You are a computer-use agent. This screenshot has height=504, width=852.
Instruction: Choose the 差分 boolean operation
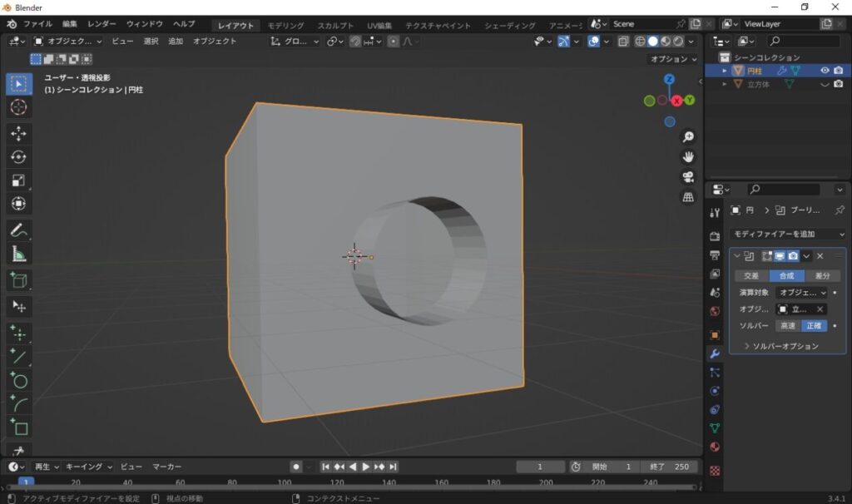point(822,276)
